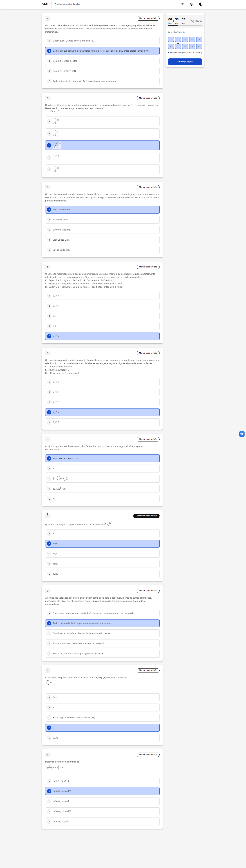Open the 'Fundamentos De Análise' header title
This screenshot has height=868, width=246.
[x=67, y=4]
